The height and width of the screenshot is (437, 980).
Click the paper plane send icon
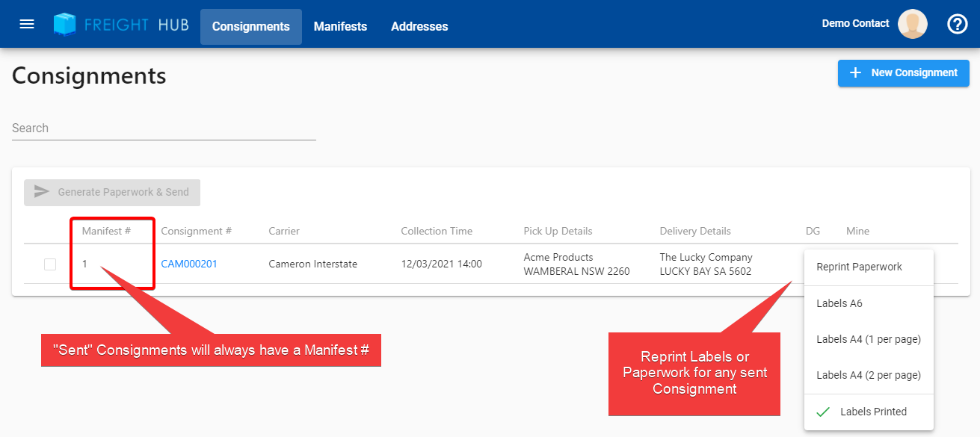click(42, 192)
